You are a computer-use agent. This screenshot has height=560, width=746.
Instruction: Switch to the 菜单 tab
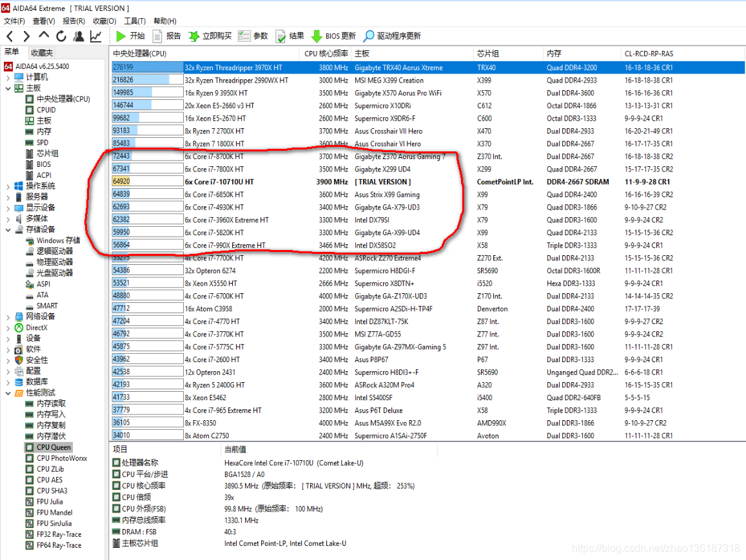12,52
